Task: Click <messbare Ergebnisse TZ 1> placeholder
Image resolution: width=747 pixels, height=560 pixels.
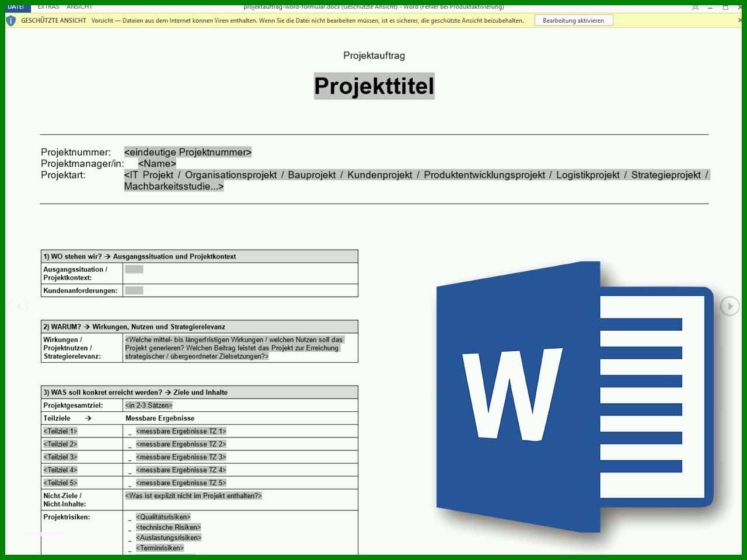Action: [181, 431]
